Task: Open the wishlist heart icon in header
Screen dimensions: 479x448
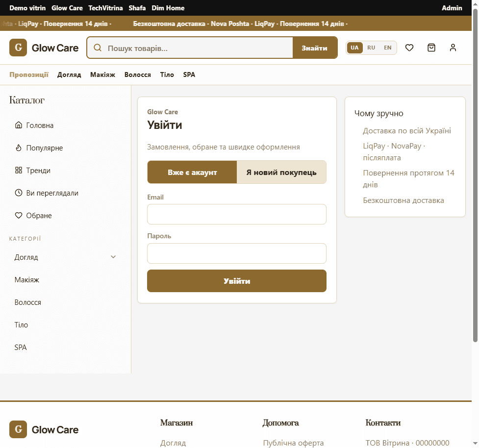Action: tap(409, 48)
